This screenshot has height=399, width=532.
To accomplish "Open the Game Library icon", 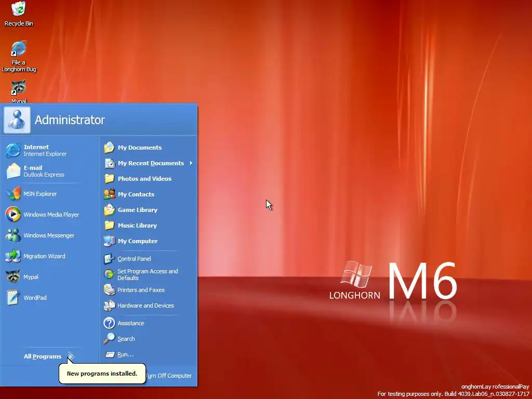I will point(109,210).
